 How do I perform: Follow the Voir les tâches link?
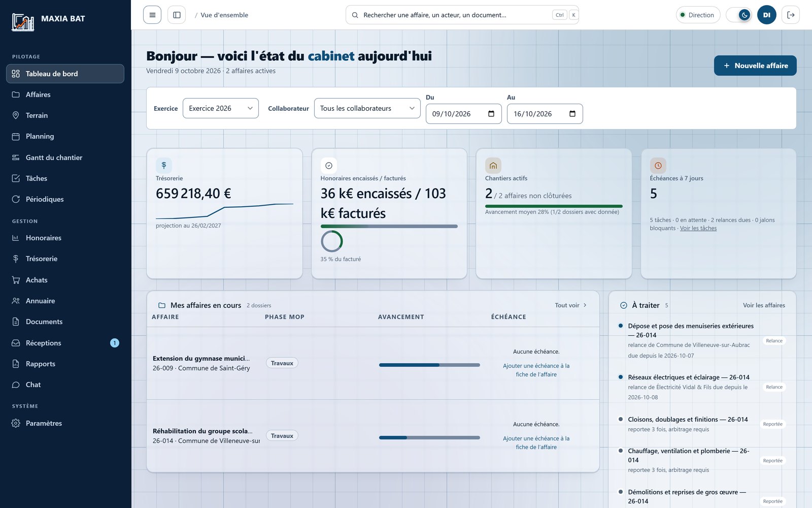pyautogui.click(x=698, y=228)
